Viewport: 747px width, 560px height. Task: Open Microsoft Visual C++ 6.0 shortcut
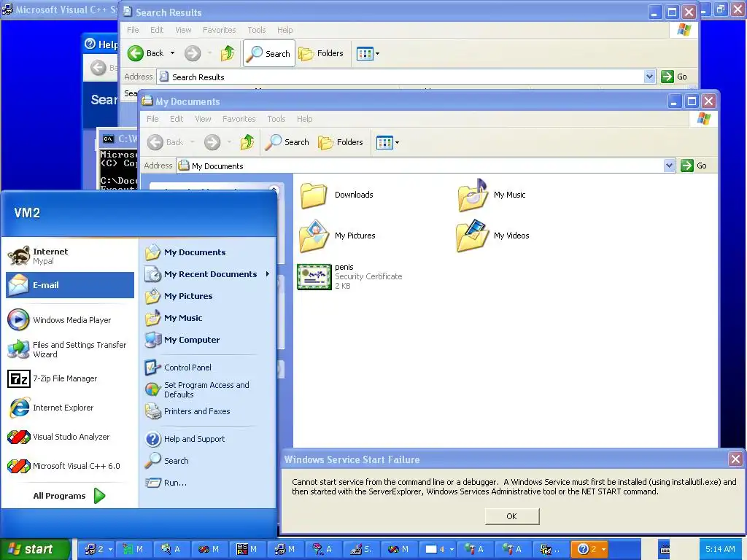tap(70, 466)
